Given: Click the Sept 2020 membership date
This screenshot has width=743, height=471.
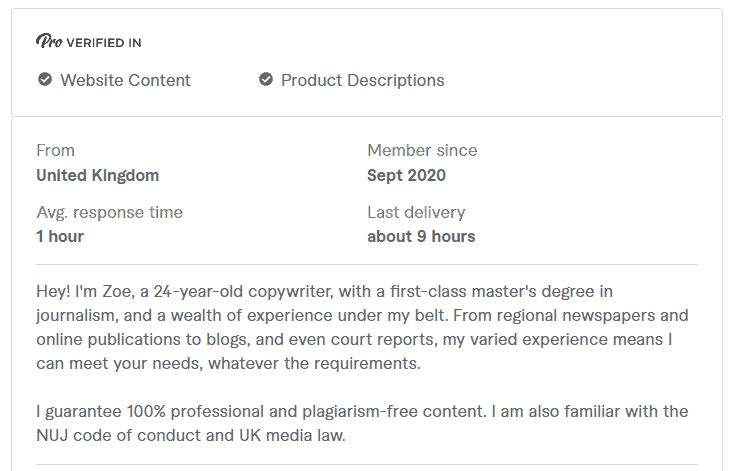Looking at the screenshot, I should (406, 176).
